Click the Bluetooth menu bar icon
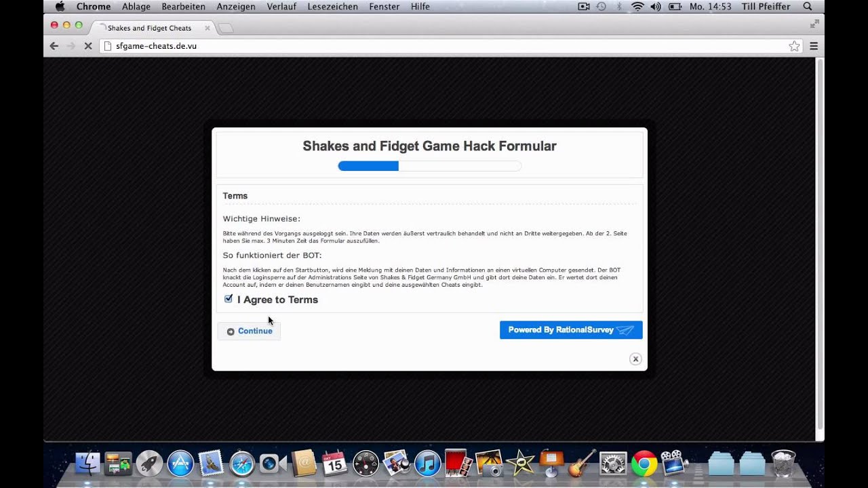This screenshot has height=488, width=868. [x=619, y=6]
